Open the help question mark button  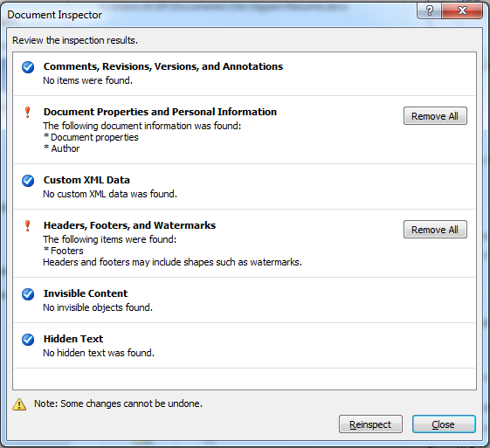[x=430, y=11]
